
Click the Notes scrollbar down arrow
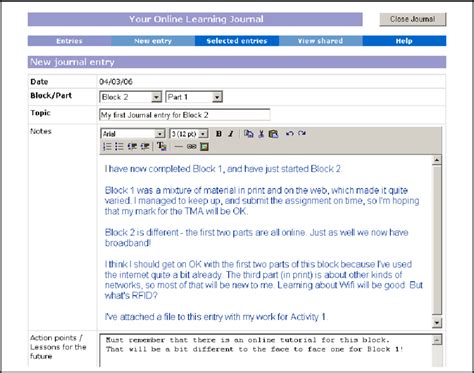pyautogui.click(x=437, y=322)
